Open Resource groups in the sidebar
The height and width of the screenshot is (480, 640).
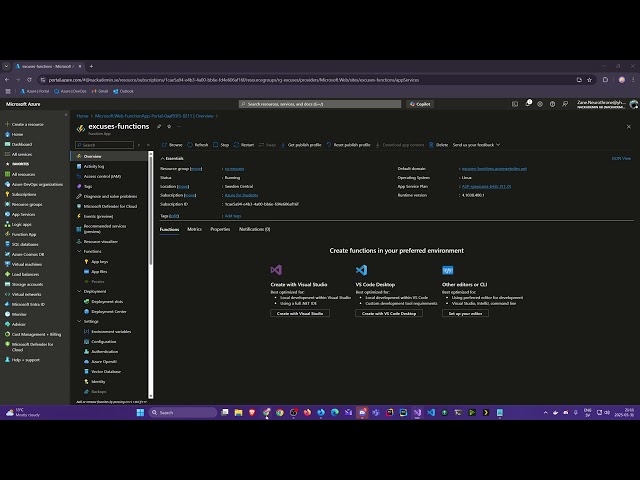pyautogui.click(x=23, y=204)
